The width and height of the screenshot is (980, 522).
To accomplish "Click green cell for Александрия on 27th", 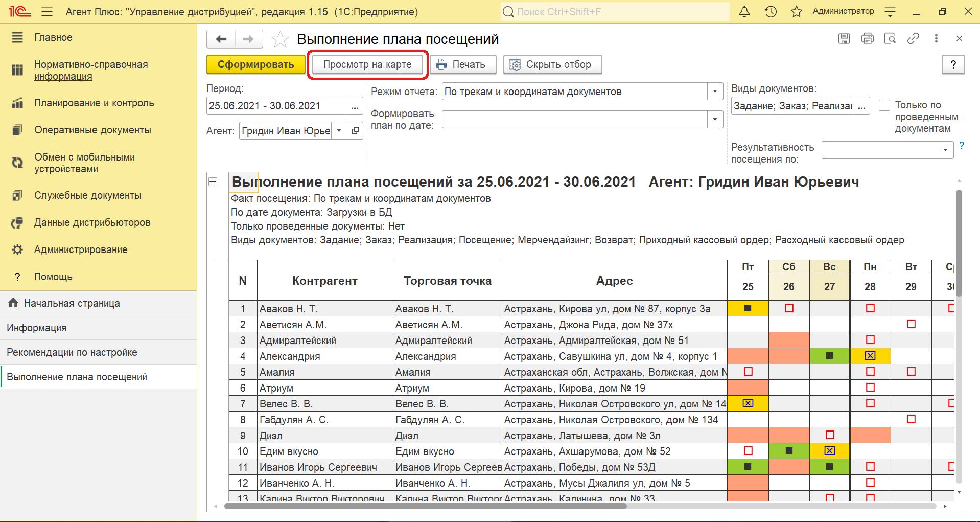I will click(x=829, y=356).
